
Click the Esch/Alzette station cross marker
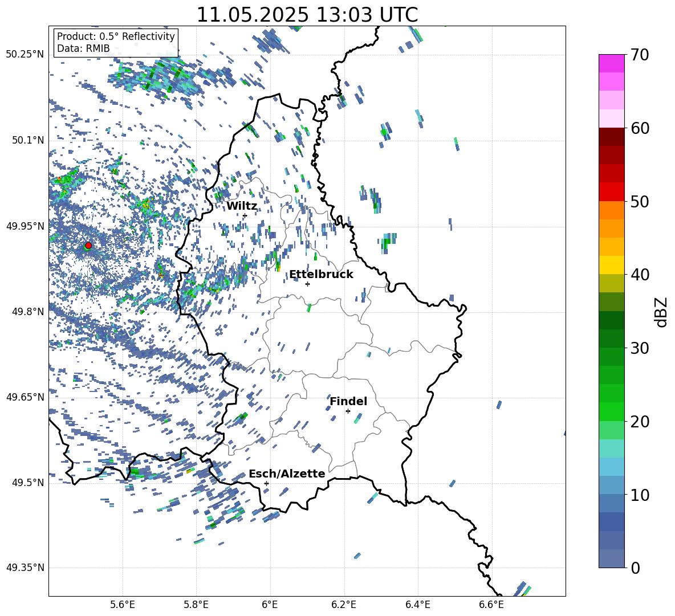click(x=266, y=483)
